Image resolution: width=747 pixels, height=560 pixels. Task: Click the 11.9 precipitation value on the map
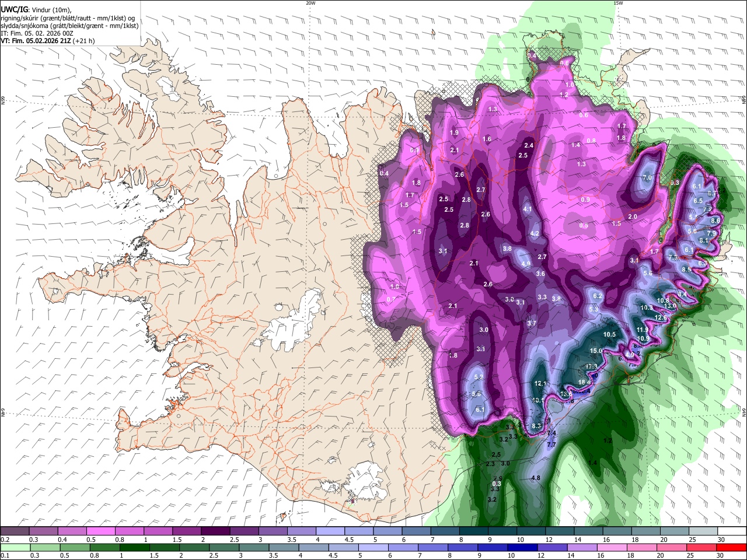point(643,330)
